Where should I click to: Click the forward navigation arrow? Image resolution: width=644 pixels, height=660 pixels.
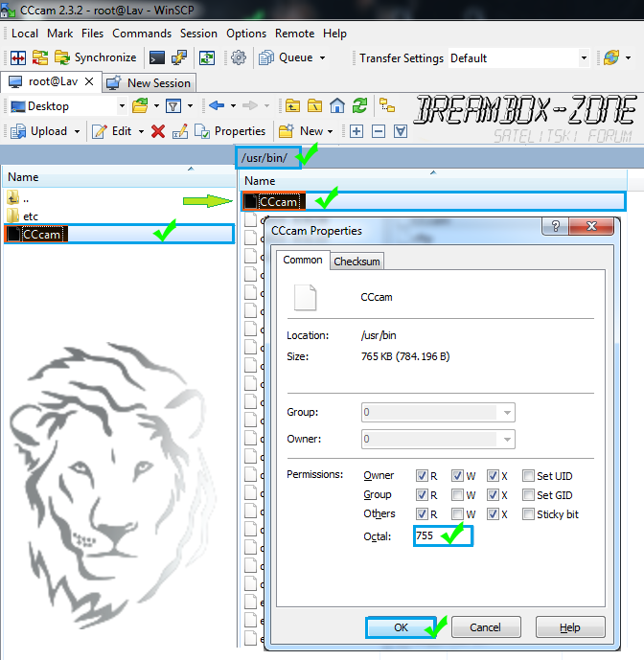(250, 105)
